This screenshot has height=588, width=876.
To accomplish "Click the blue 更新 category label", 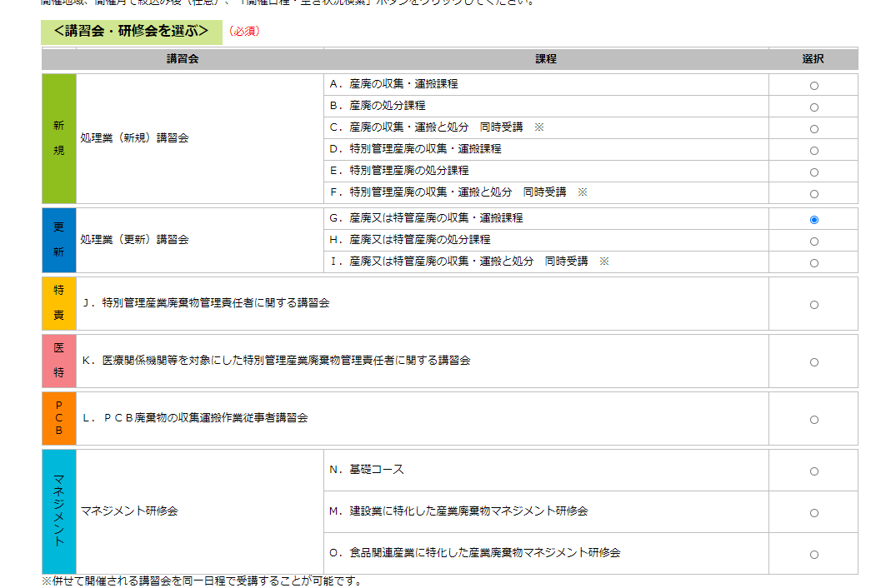I will pyautogui.click(x=58, y=240).
